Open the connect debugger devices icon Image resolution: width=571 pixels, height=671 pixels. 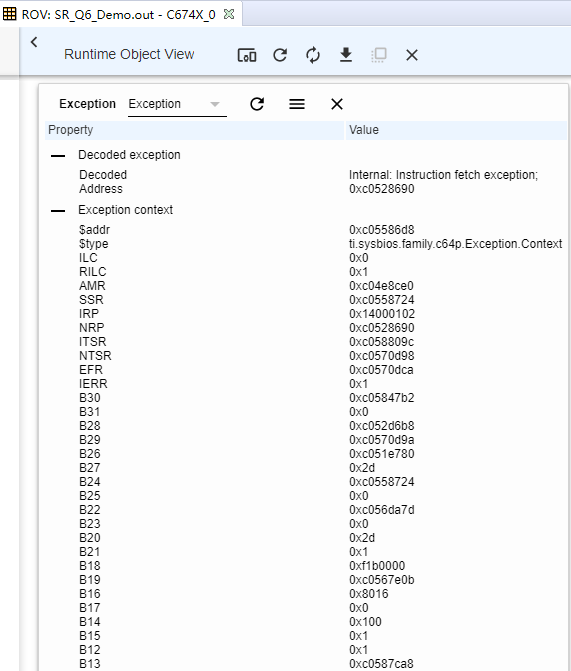247,55
